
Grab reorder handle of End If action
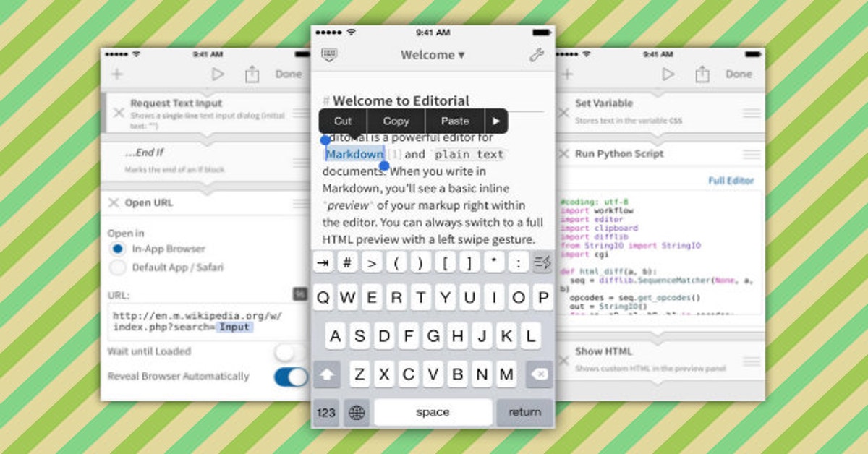[301, 163]
